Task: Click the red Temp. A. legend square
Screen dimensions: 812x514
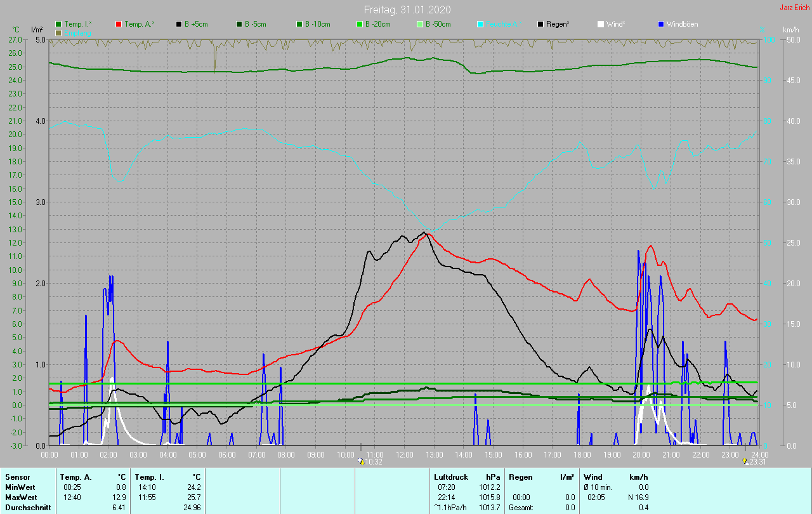Action: click(119, 24)
